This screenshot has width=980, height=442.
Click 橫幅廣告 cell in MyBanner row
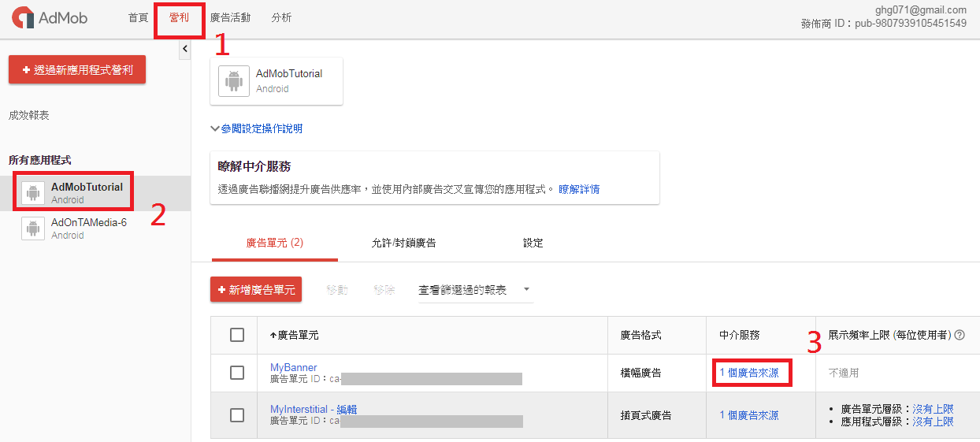click(x=641, y=373)
